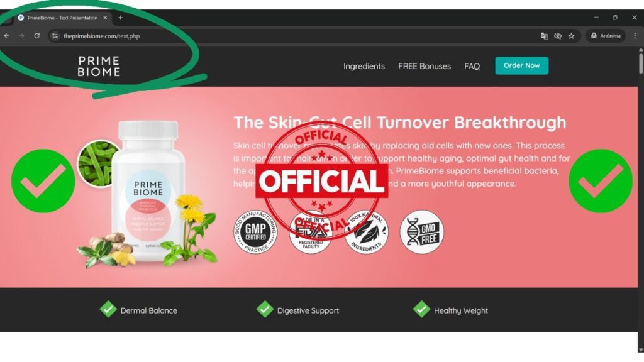Image resolution: width=644 pixels, height=362 pixels.
Task: Open the site information icon in the address bar
Action: 55,36
